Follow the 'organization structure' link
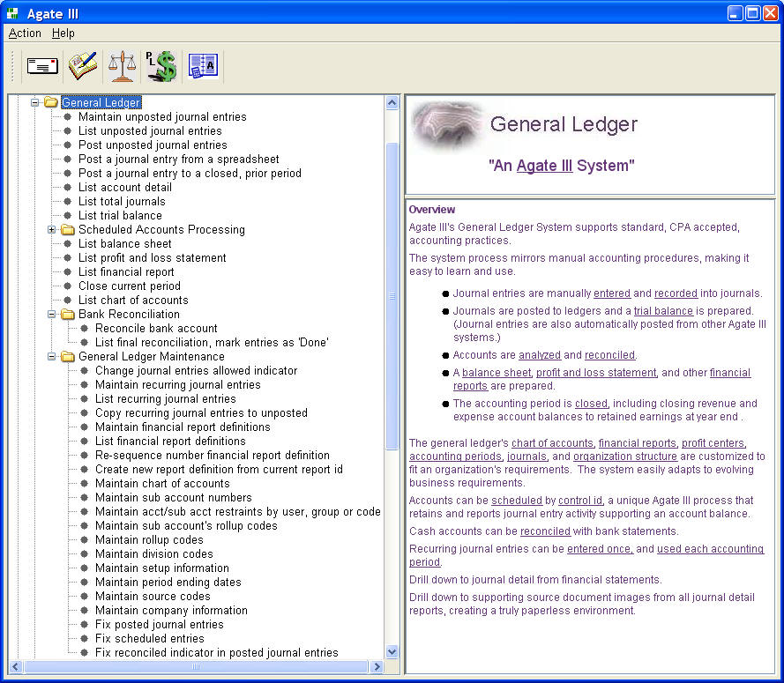 [625, 457]
